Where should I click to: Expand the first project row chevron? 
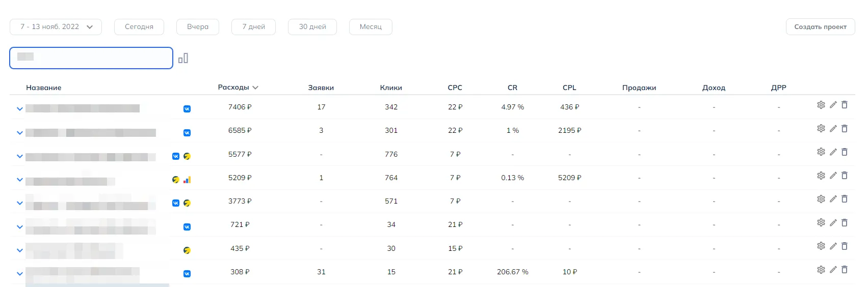pos(20,109)
